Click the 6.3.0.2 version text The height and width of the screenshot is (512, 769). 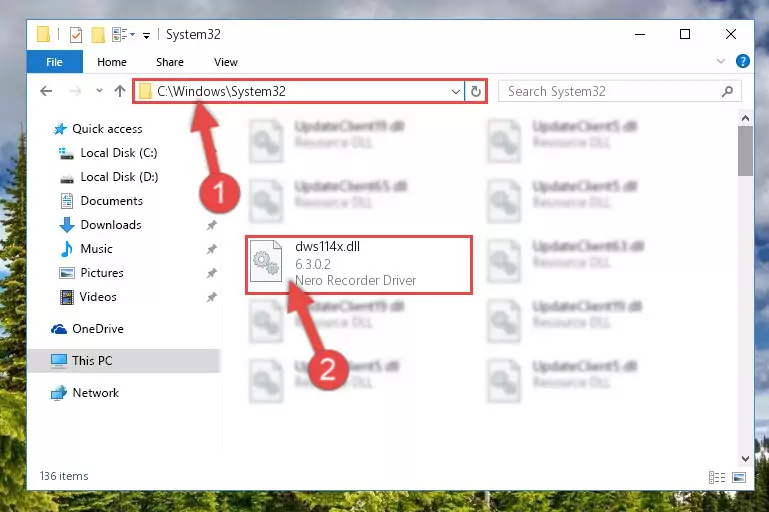[313, 264]
